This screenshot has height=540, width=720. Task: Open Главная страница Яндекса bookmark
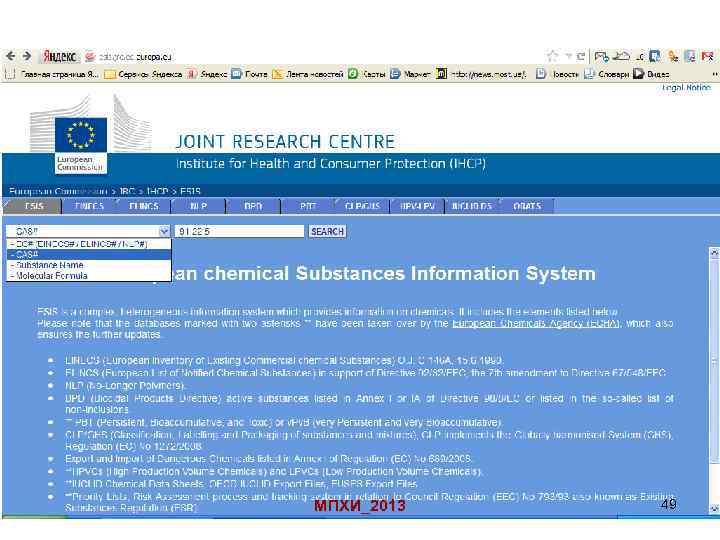point(53,74)
